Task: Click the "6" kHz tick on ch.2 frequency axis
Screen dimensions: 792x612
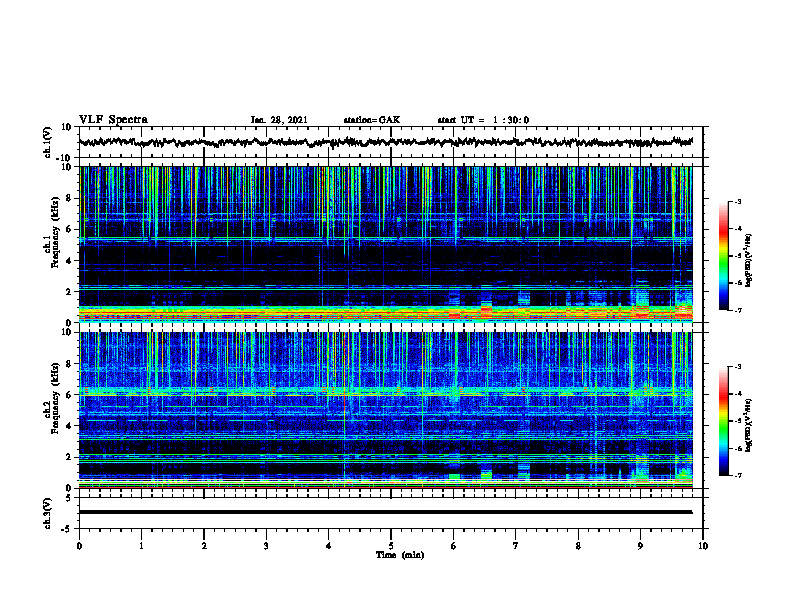Action: [x=69, y=395]
